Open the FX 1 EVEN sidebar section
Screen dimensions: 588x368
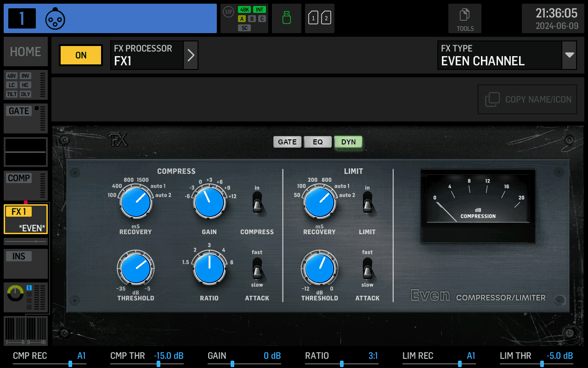[x=26, y=219]
